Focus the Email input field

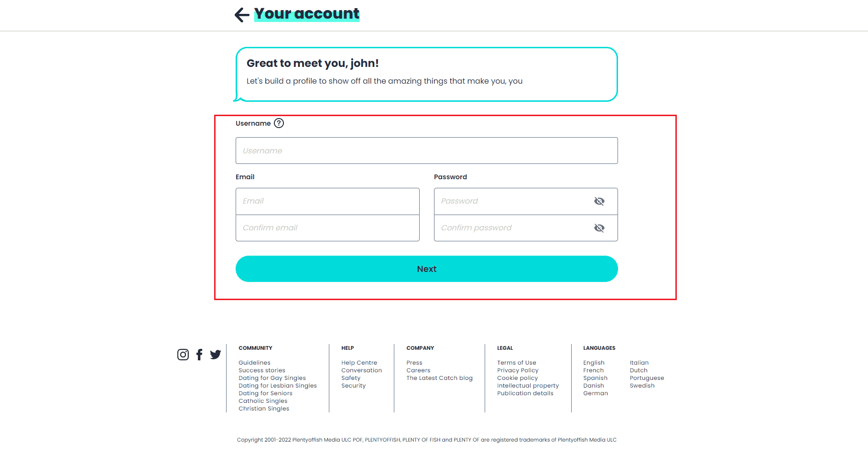point(327,201)
